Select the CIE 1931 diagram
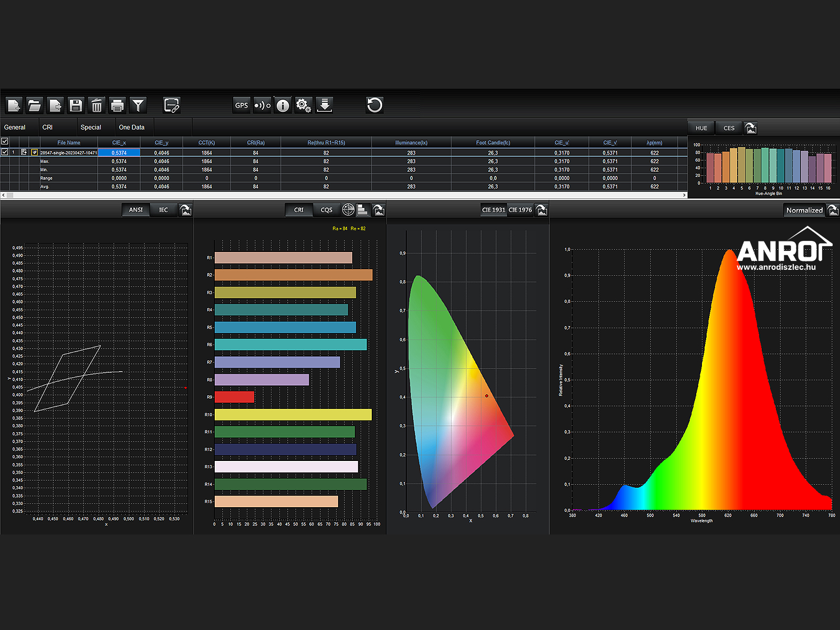 [x=493, y=210]
